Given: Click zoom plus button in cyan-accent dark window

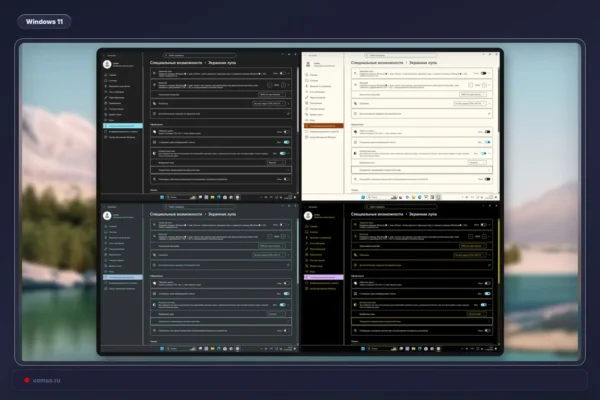Looking at the screenshot, I should pos(284,85).
